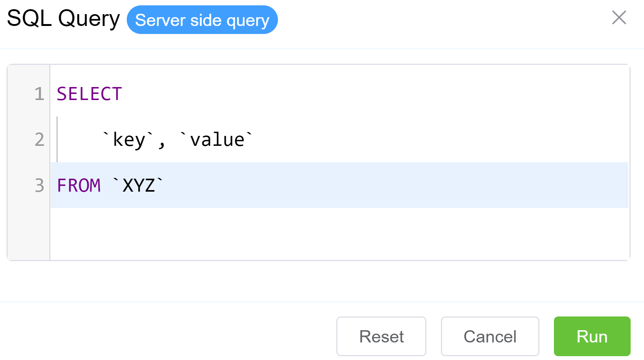Place cursor on the SELECT keyword

pos(89,94)
